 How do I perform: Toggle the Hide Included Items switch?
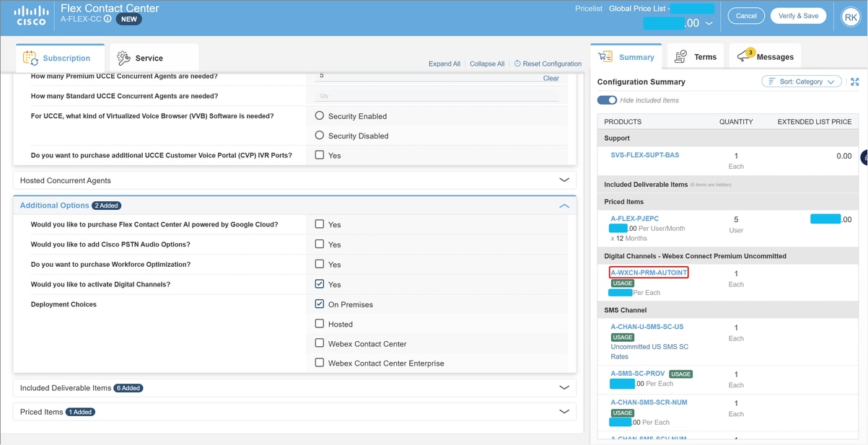[x=607, y=100]
